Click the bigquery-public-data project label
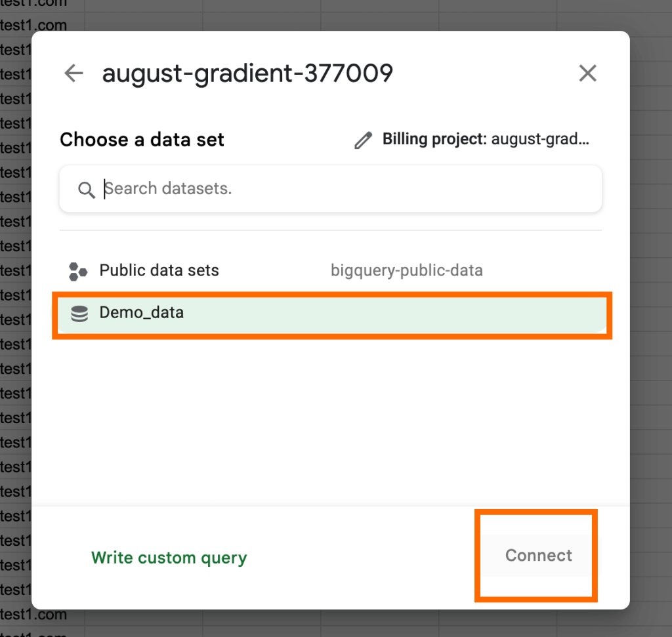The image size is (672, 637). [407, 271]
